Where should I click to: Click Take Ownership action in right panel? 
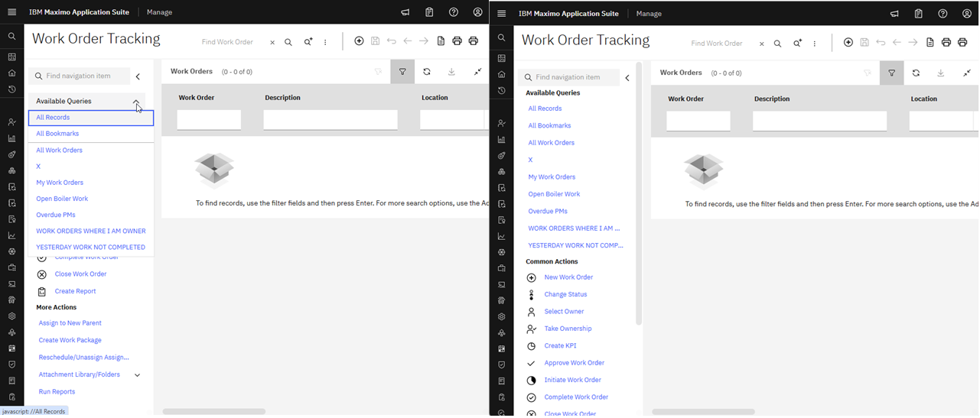coord(568,329)
